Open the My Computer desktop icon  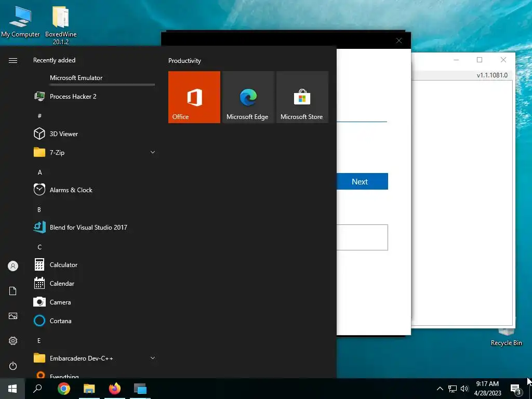click(x=20, y=21)
